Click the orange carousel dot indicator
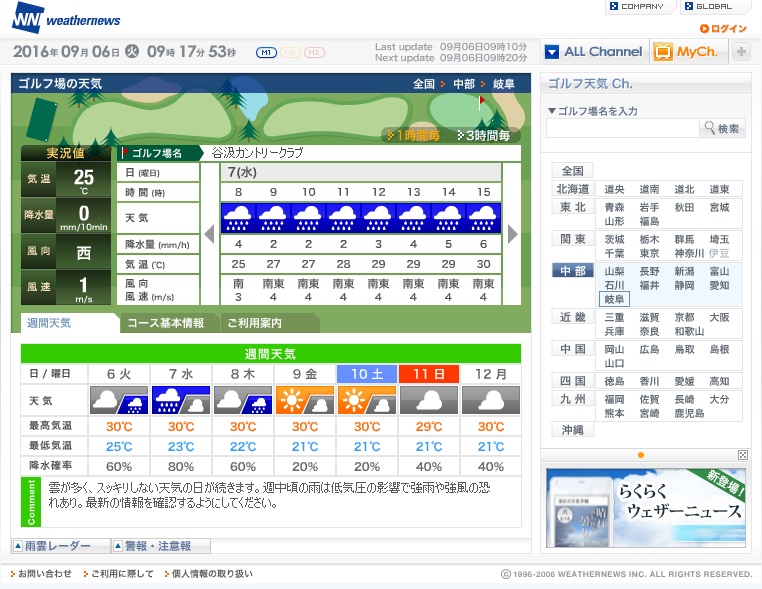762x589 pixels. coord(641,455)
